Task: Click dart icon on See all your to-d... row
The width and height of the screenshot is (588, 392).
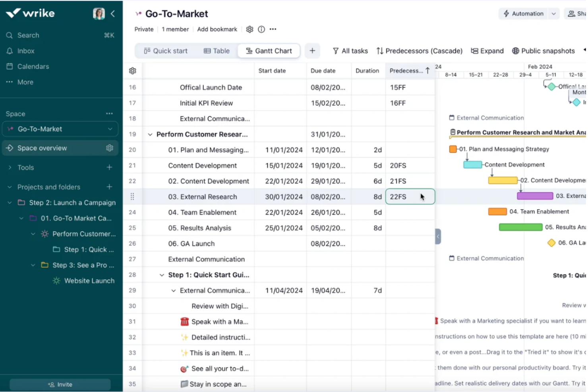Action: 184,369
